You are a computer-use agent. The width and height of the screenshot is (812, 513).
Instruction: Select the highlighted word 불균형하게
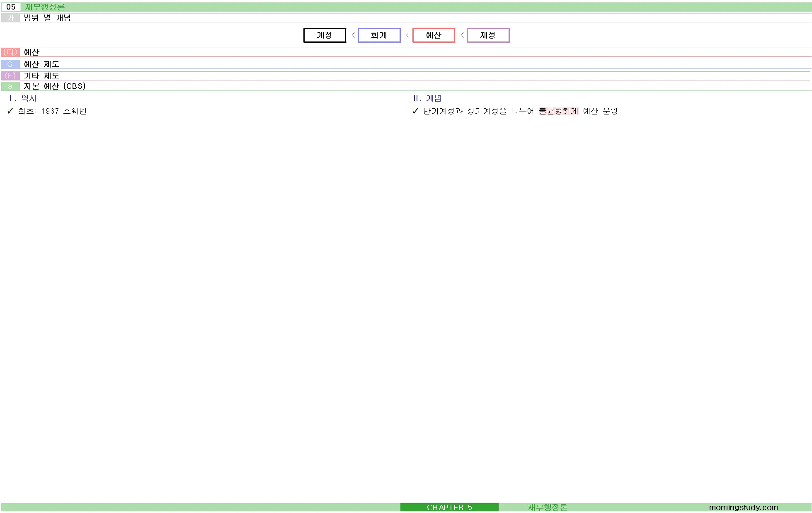pyautogui.click(x=558, y=111)
